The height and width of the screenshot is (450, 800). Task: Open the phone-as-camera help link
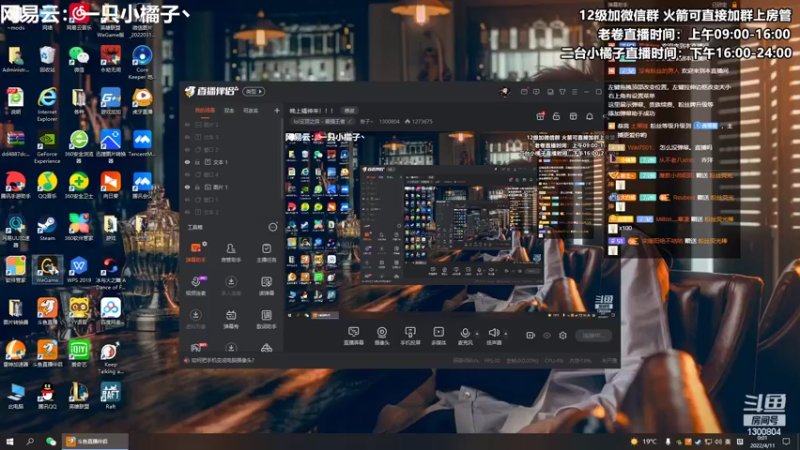(222, 360)
